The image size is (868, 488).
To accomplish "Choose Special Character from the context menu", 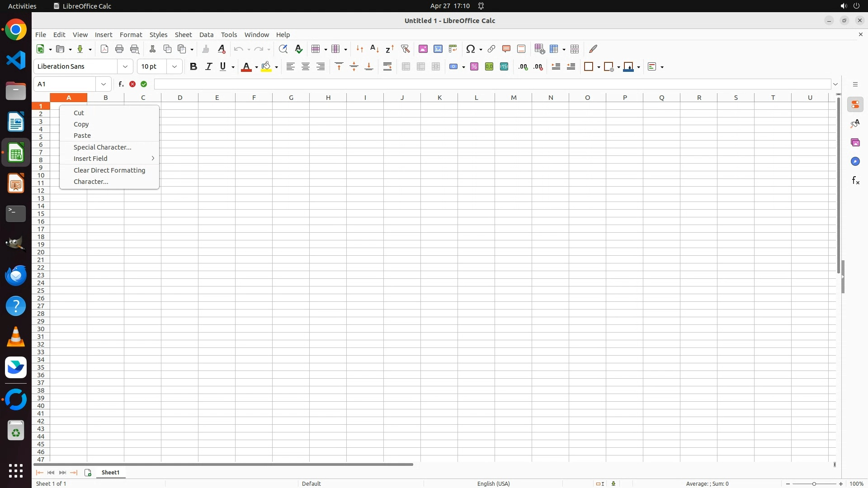I will pyautogui.click(x=103, y=147).
